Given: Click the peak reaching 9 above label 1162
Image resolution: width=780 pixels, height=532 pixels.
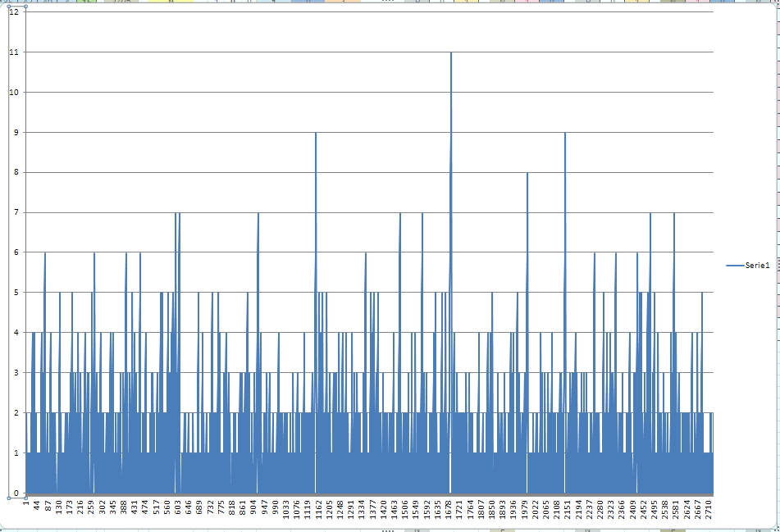Looking at the screenshot, I should pos(316,133).
